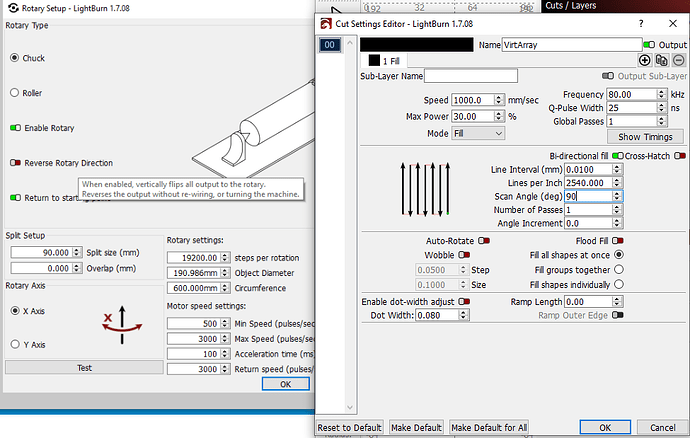The width and height of the screenshot is (690, 438).
Task: Toggle the layer Output switch
Action: click(x=649, y=44)
